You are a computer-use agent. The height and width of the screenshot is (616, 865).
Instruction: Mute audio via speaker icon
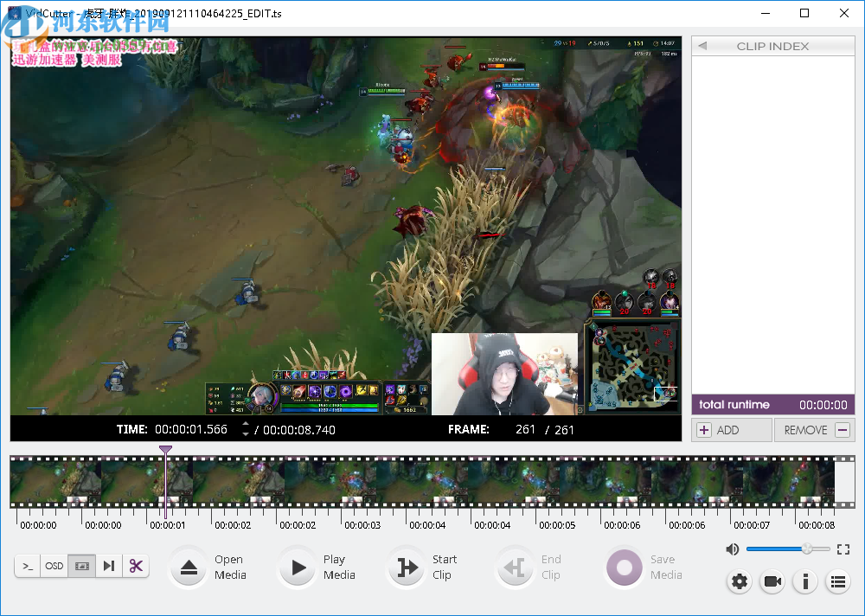(x=732, y=549)
